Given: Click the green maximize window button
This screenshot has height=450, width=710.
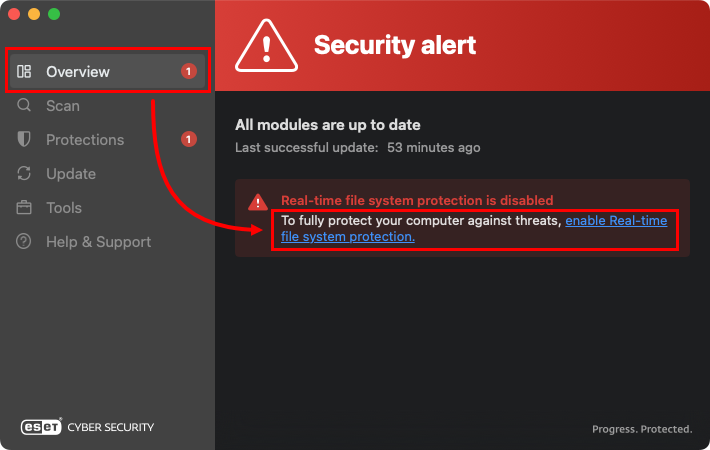Looking at the screenshot, I should pyautogui.click(x=54, y=15).
